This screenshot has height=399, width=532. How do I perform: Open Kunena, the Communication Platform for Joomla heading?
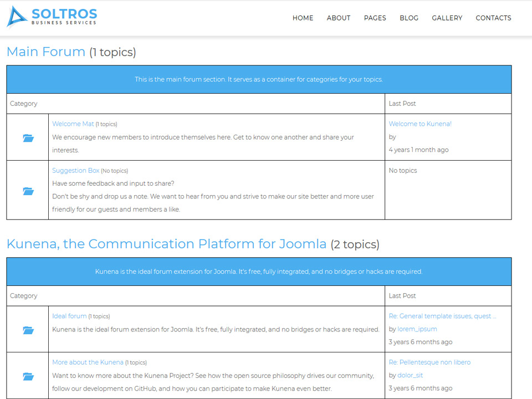[x=167, y=244]
